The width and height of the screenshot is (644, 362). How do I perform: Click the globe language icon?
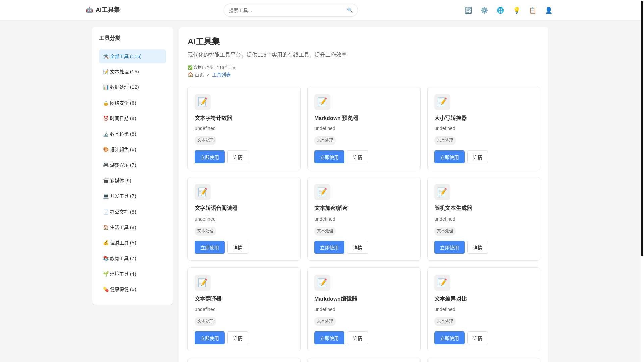(x=500, y=10)
